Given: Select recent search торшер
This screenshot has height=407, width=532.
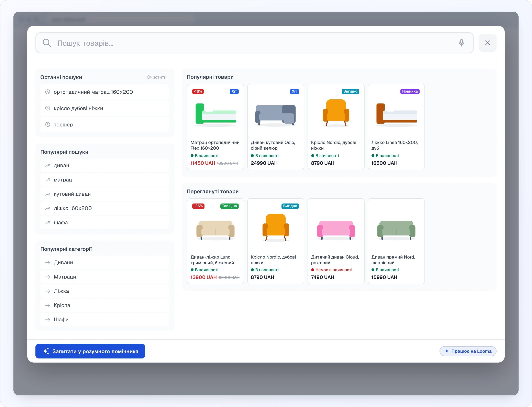Looking at the screenshot, I should pyautogui.click(x=104, y=125).
